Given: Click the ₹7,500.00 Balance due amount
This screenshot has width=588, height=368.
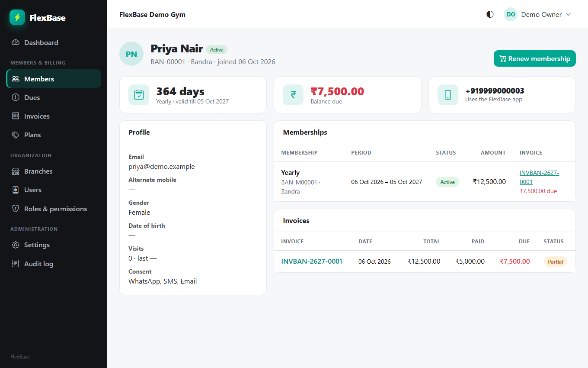Looking at the screenshot, I should pyautogui.click(x=337, y=91).
